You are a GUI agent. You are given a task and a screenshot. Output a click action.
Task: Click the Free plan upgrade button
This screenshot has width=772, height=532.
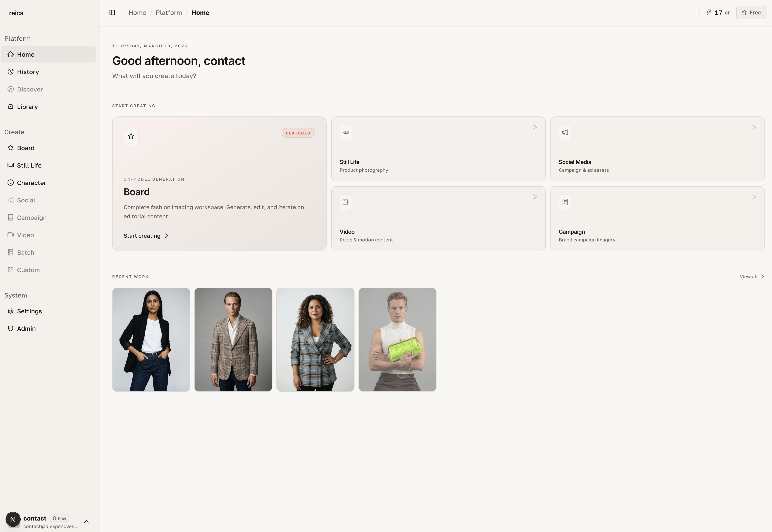pyautogui.click(x=751, y=12)
